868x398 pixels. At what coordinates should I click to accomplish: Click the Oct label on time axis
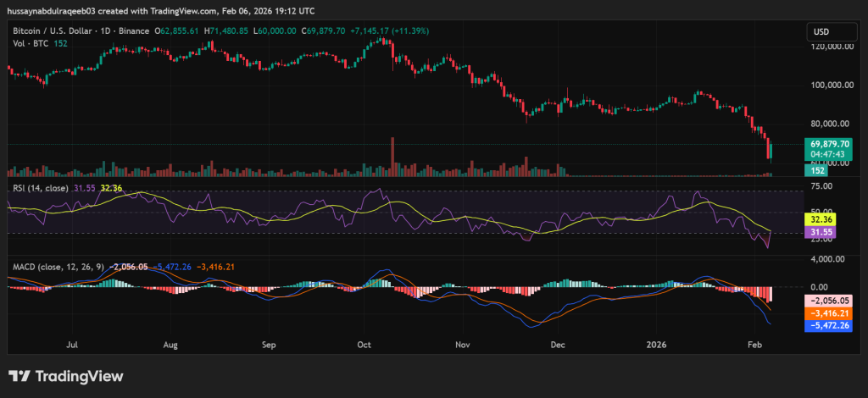tap(365, 345)
